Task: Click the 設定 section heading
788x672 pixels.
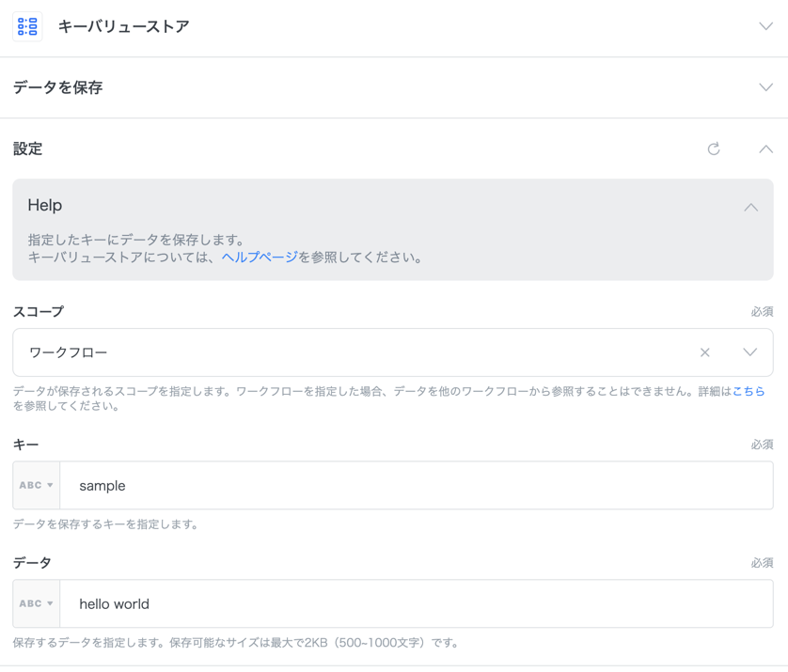Action: coord(27,148)
